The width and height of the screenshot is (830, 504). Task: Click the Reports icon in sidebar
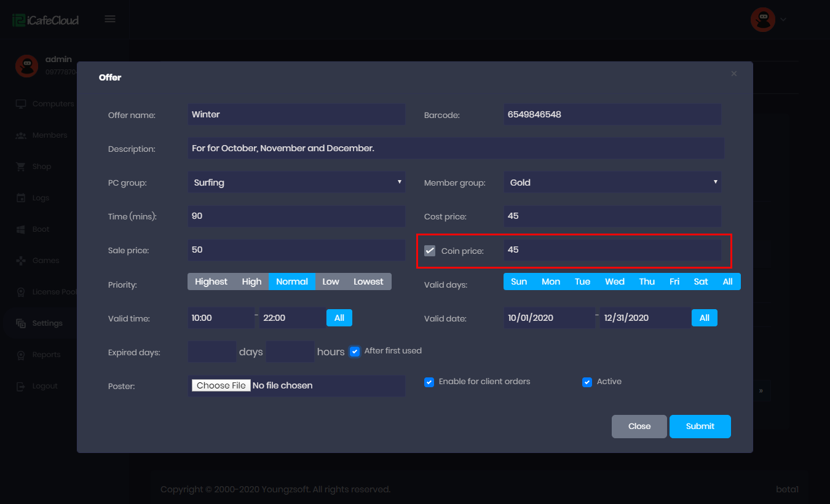click(21, 355)
